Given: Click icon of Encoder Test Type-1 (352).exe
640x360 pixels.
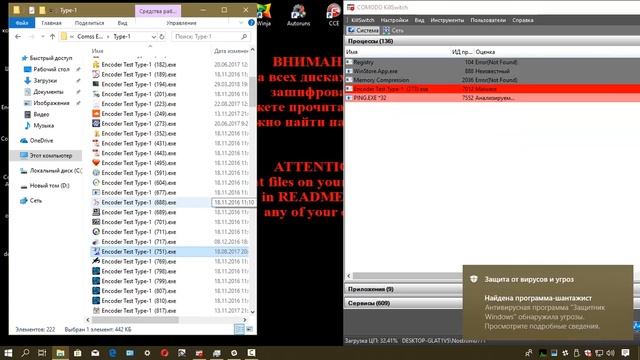Looking at the screenshot, I should pos(96,133).
